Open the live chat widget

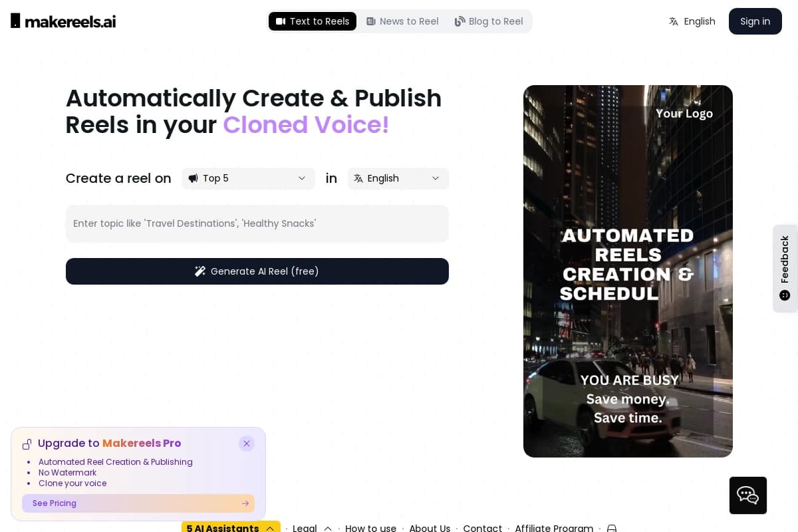tap(748, 495)
